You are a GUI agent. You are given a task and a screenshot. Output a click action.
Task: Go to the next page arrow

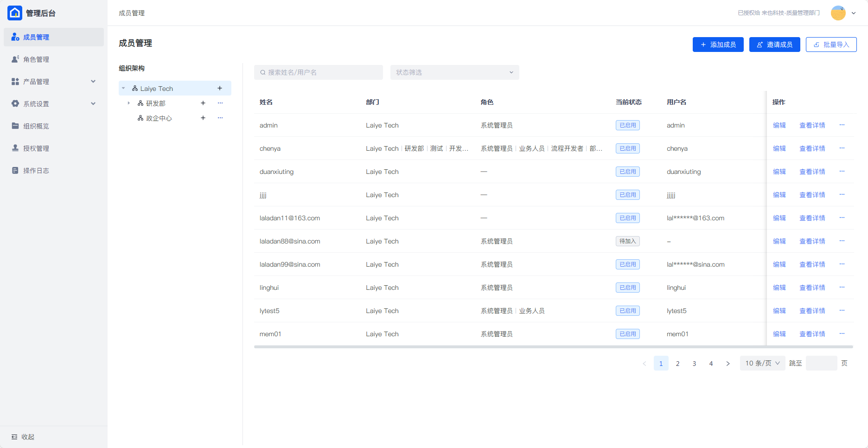click(x=728, y=364)
